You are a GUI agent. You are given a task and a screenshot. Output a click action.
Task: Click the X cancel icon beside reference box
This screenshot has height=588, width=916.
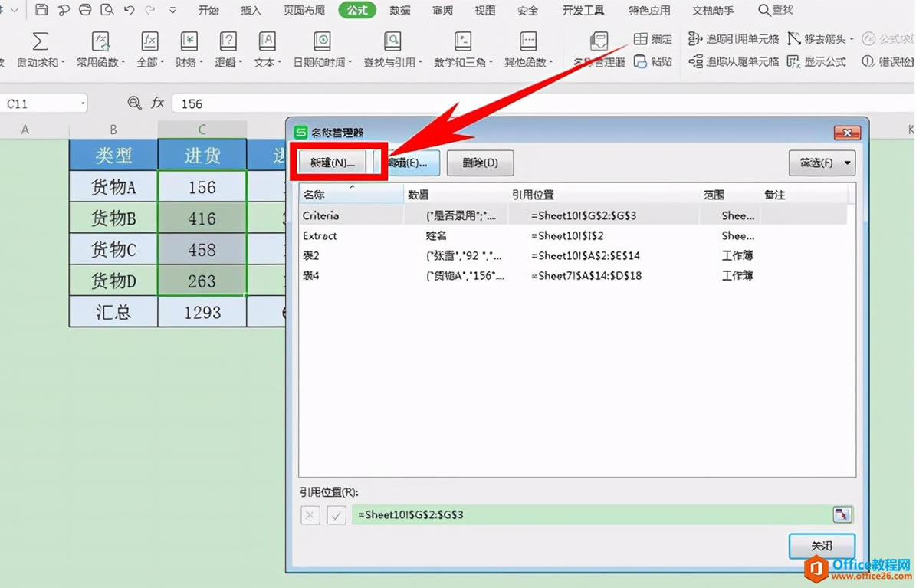pyautogui.click(x=310, y=515)
